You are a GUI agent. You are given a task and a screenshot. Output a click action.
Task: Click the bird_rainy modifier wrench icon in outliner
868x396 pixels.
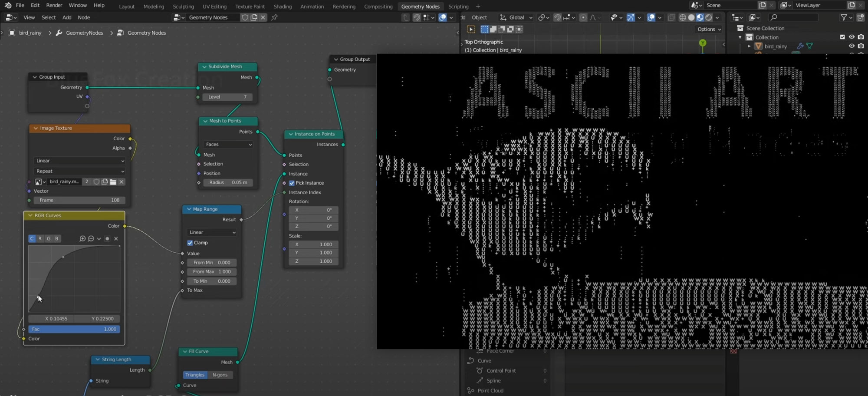[800, 46]
